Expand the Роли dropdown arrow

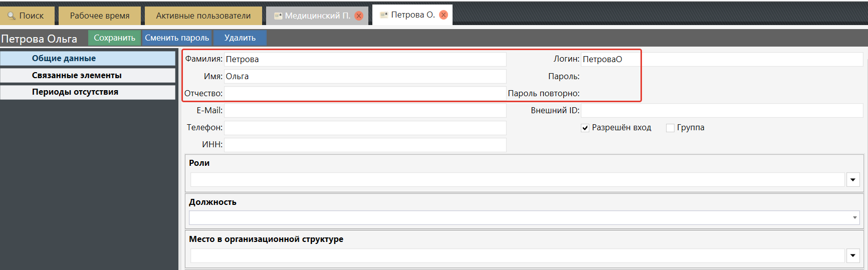[x=853, y=179]
